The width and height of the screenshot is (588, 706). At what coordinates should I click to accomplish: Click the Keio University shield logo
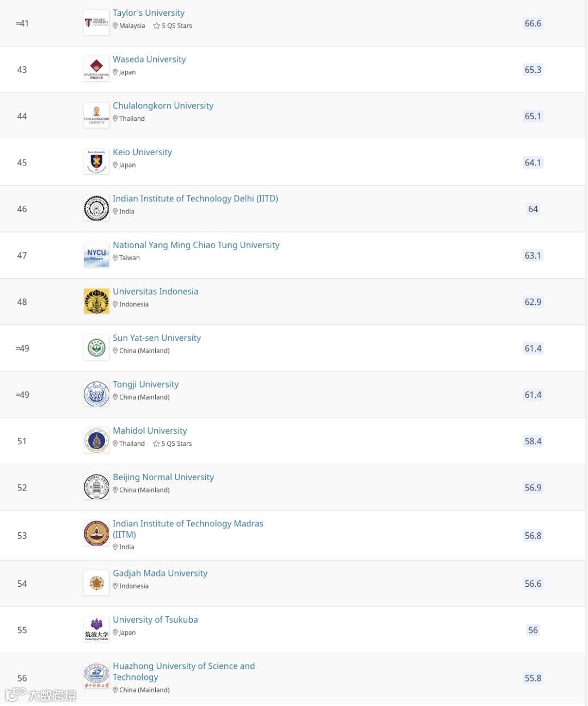96,162
